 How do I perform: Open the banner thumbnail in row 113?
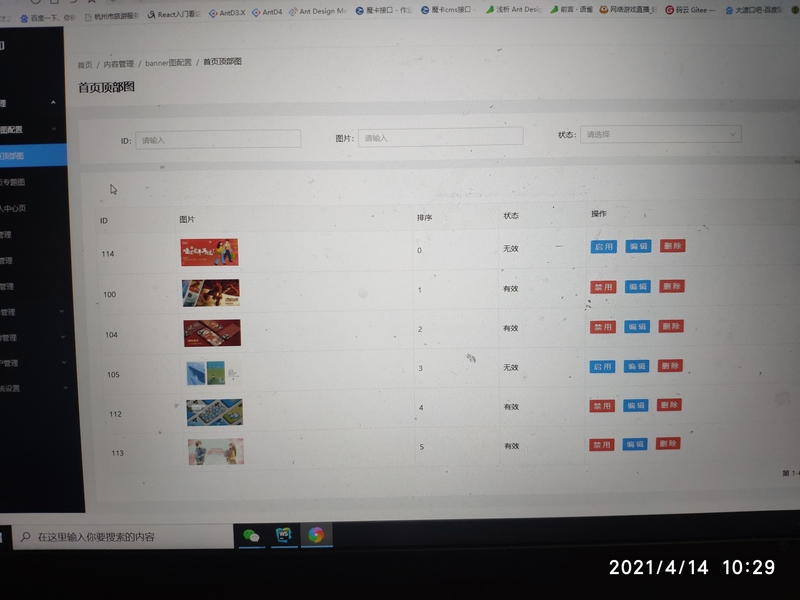point(216,452)
